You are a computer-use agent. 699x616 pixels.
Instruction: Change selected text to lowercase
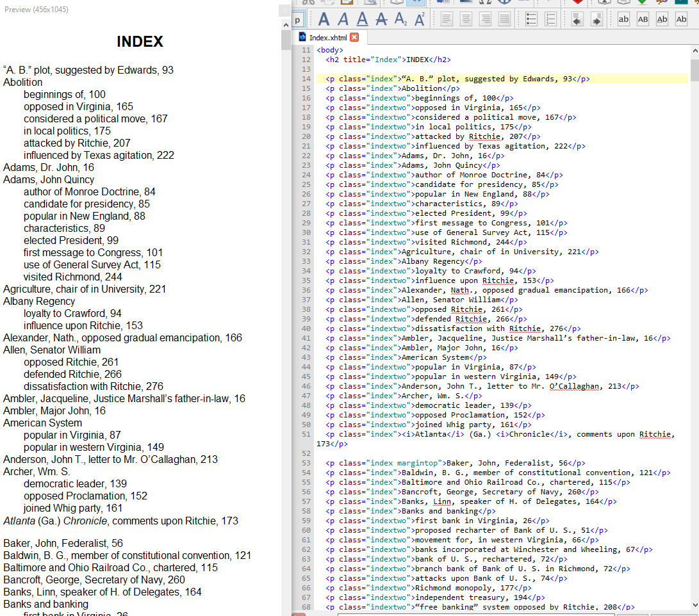[x=623, y=19]
